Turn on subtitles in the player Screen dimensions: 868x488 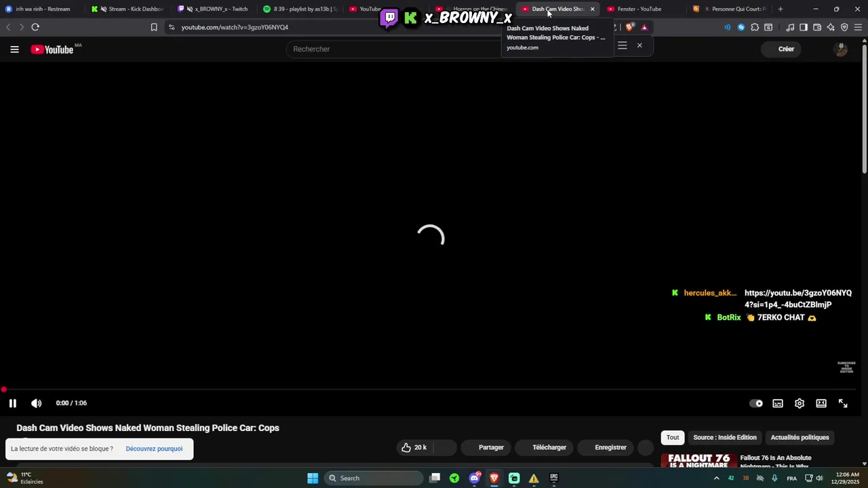(778, 403)
